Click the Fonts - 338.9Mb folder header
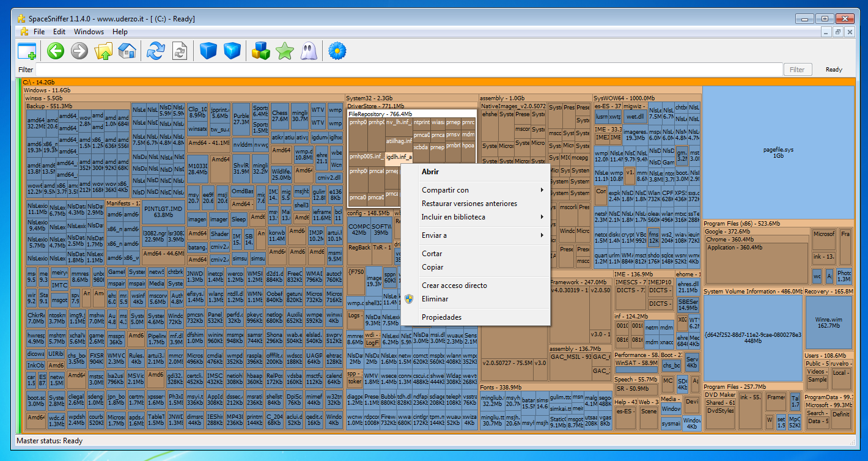 (501, 387)
